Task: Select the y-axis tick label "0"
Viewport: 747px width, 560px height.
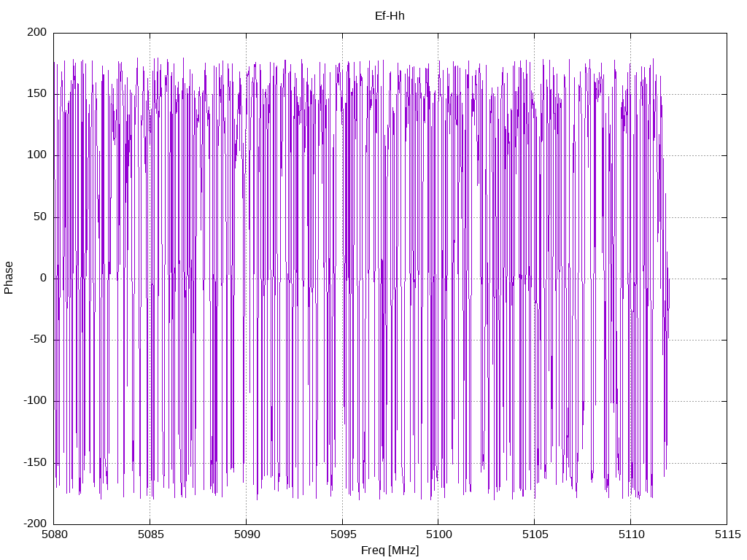Action: [44, 278]
